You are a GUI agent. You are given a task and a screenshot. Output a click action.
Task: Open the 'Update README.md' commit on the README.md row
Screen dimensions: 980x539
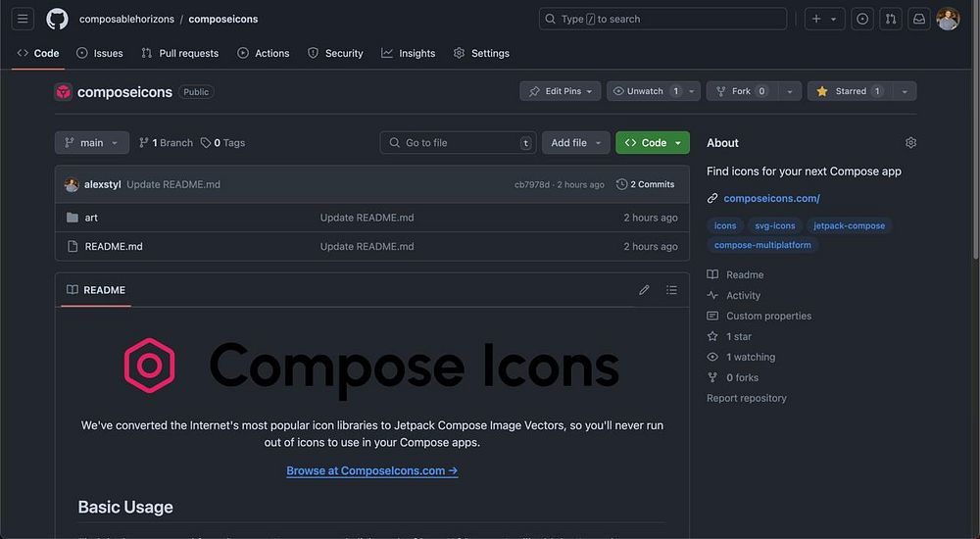(367, 246)
